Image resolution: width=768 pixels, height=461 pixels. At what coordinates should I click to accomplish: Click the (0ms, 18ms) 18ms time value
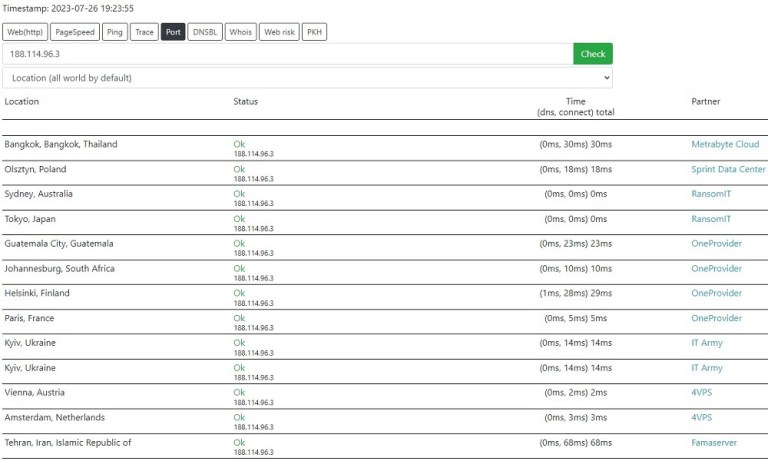[576, 169]
